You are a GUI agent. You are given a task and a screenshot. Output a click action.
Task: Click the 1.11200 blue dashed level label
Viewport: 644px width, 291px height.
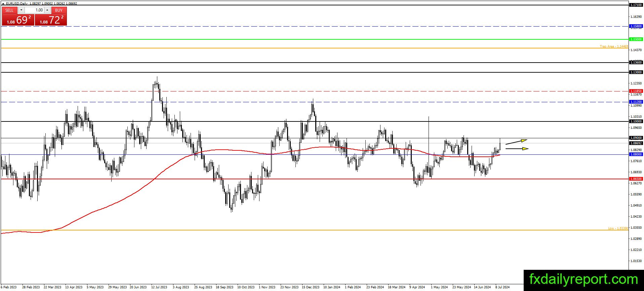click(636, 102)
